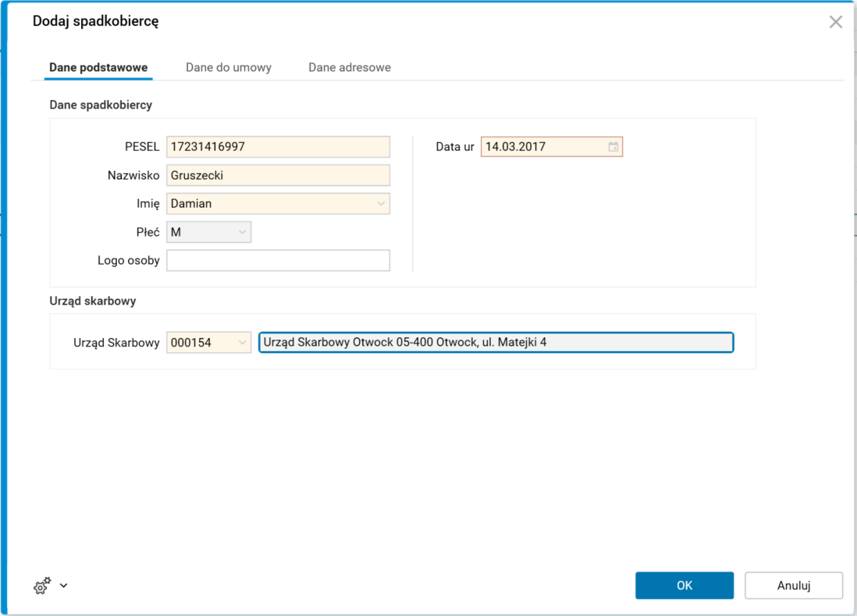Click into the Nazwisko field
The width and height of the screenshot is (857, 616).
pyautogui.click(x=278, y=176)
